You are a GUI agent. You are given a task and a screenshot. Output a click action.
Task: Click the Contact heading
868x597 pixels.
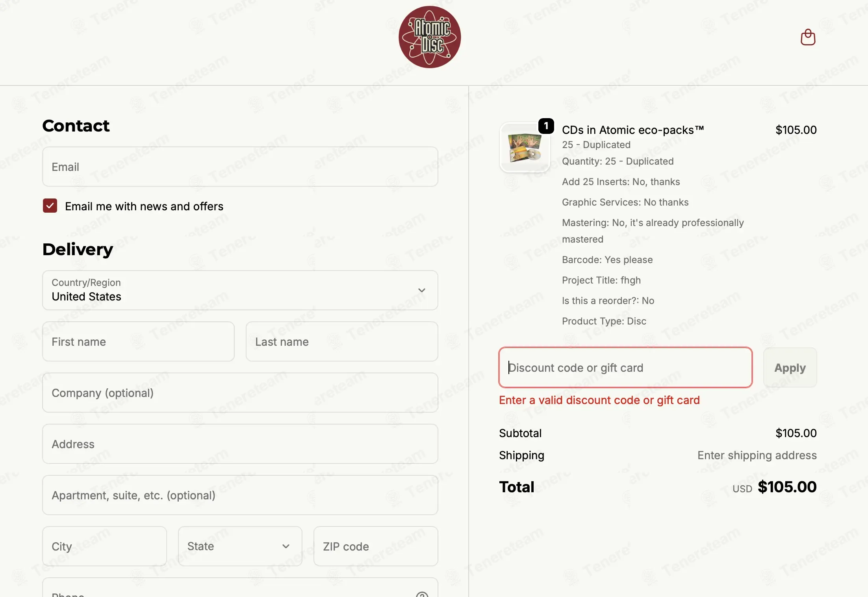click(x=76, y=126)
